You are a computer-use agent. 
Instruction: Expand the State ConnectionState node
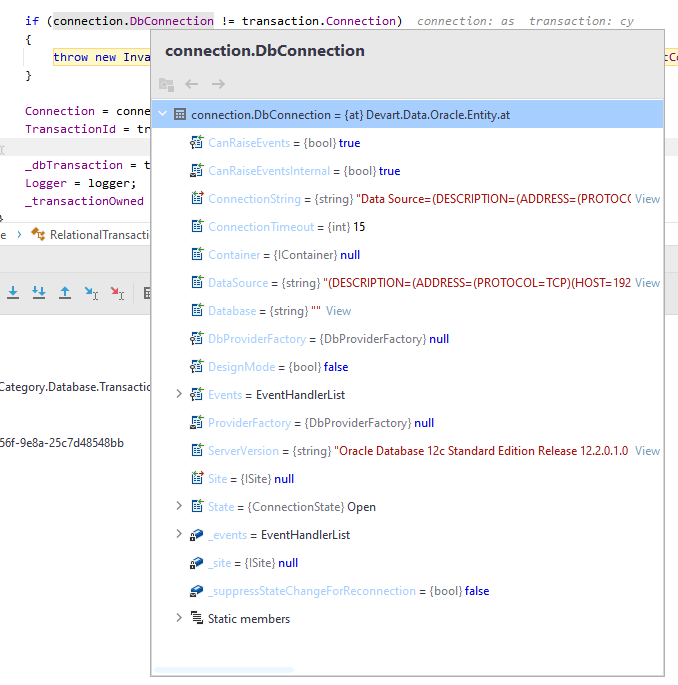(180, 507)
